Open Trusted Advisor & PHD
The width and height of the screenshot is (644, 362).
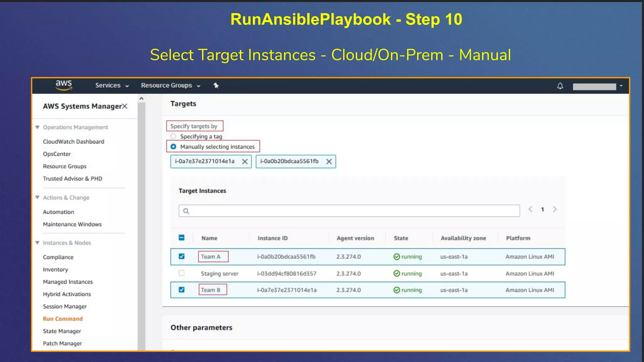[73, 178]
